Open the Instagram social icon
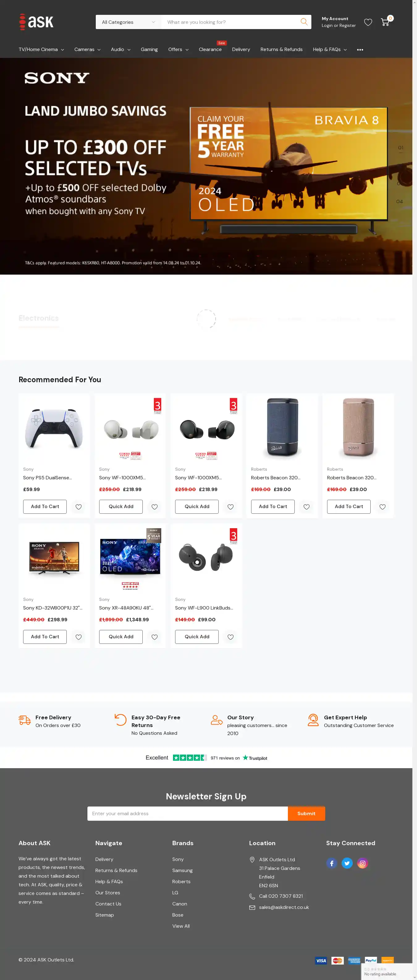 click(x=363, y=863)
